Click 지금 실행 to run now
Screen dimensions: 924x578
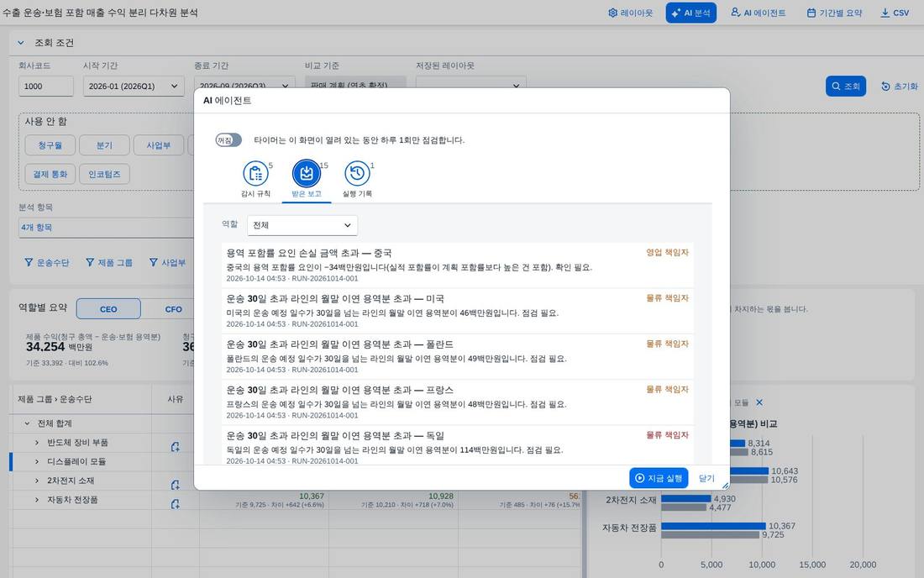(x=659, y=478)
